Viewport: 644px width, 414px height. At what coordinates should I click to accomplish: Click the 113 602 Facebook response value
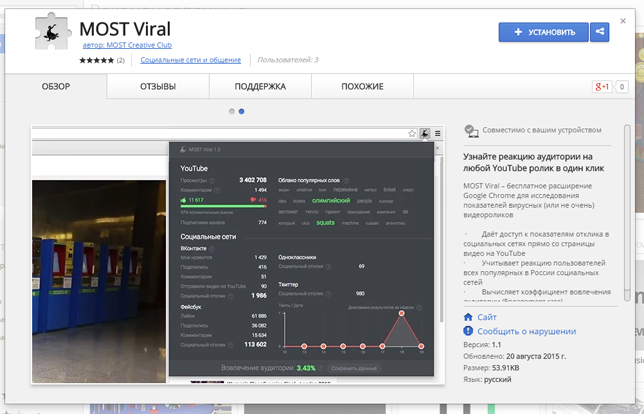(x=255, y=345)
